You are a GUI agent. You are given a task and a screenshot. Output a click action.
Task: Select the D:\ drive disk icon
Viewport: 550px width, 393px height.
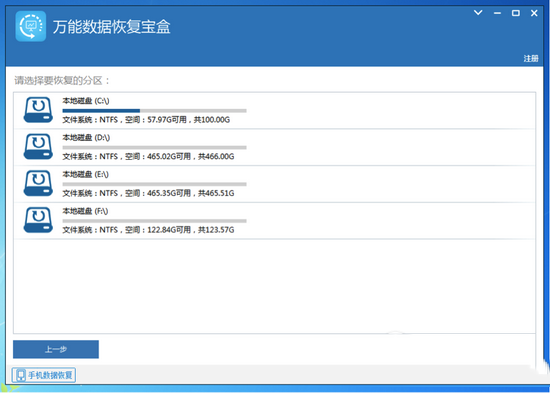click(38, 147)
